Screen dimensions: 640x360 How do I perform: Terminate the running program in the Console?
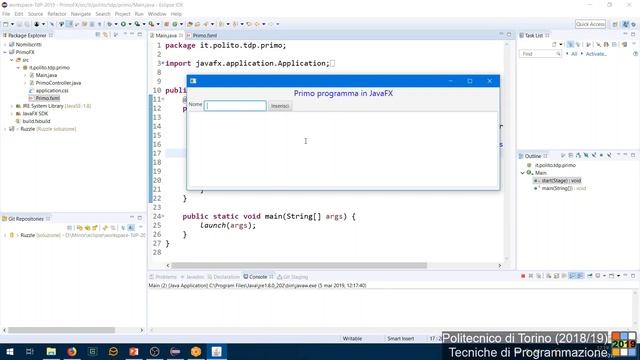pos(523,276)
